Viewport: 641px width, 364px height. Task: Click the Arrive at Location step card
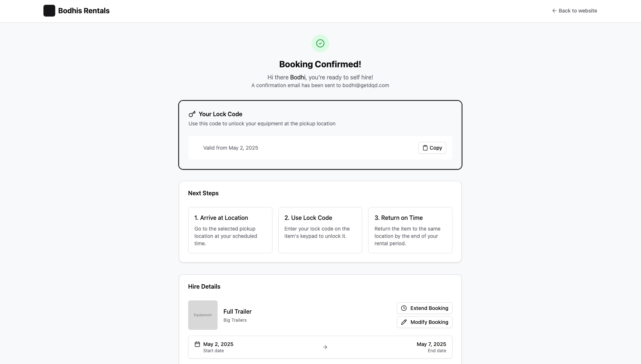tap(230, 230)
